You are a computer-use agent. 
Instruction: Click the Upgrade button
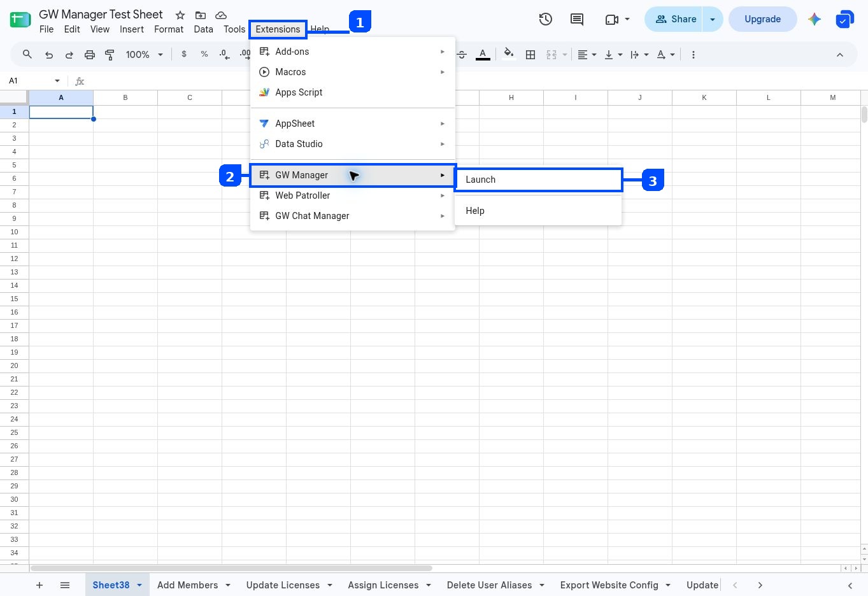point(762,19)
